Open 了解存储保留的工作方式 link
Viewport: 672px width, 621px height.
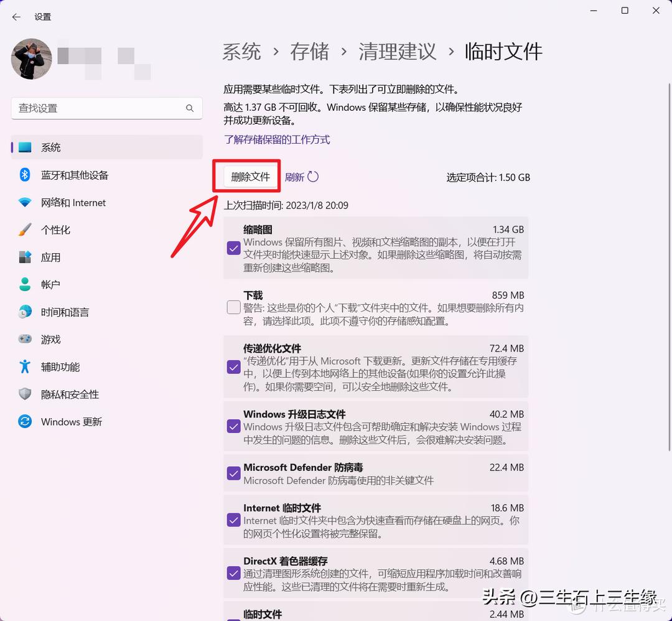coord(277,139)
